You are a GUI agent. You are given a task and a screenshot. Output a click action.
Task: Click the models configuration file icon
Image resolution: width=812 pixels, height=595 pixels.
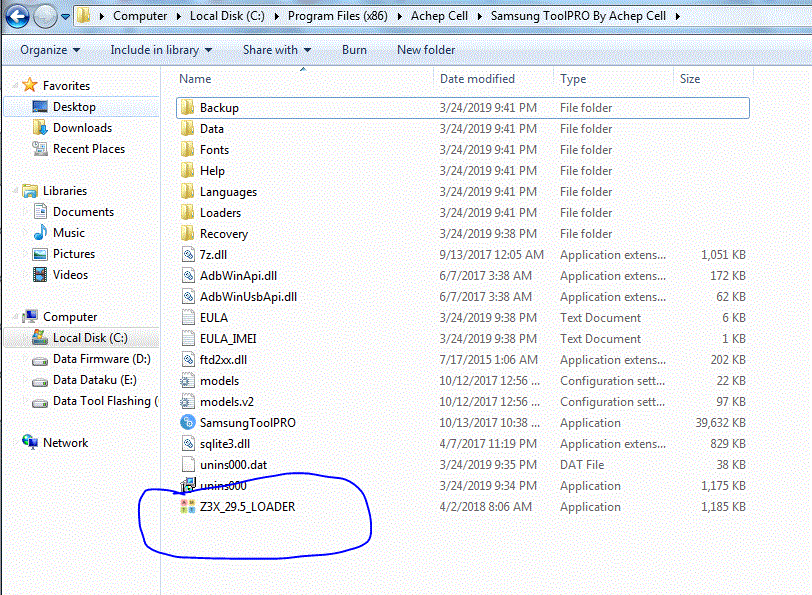point(187,381)
